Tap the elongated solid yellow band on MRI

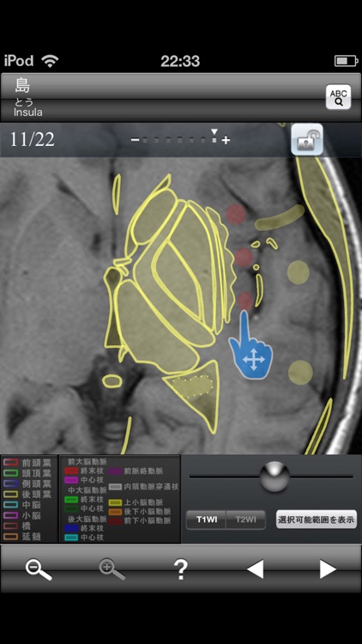280,217
